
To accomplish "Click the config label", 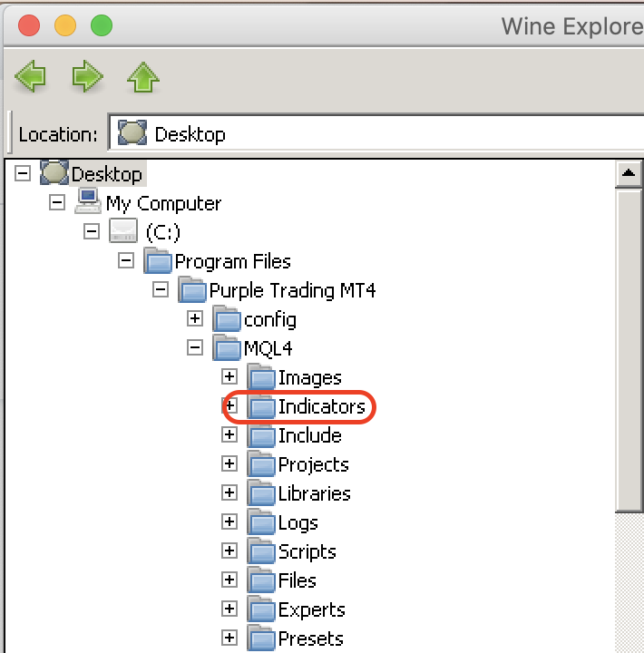I will [270, 320].
